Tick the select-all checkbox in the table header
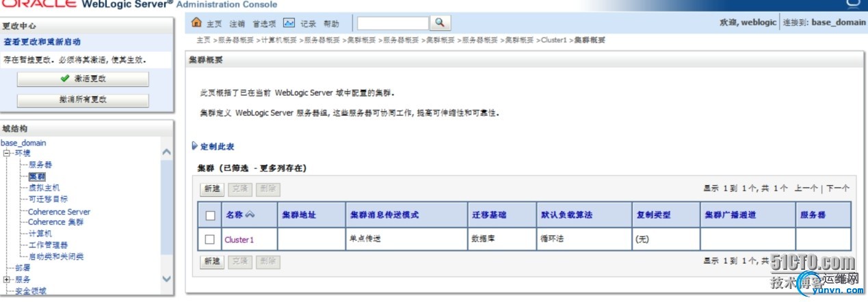The width and height of the screenshot is (868, 302). point(210,215)
